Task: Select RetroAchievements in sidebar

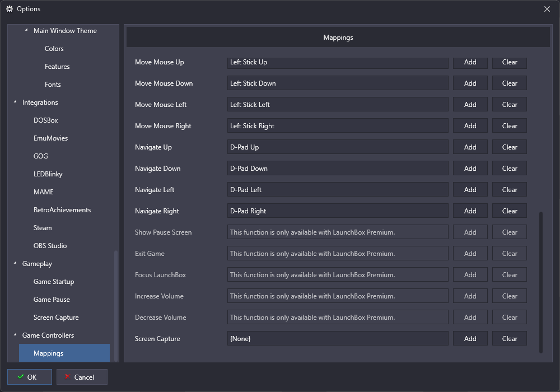Action: (62, 210)
